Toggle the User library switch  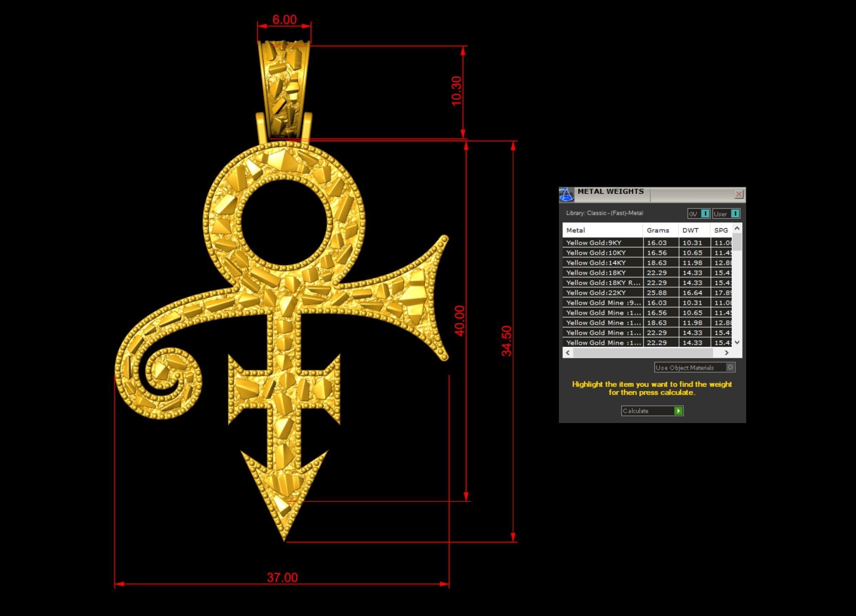click(726, 214)
